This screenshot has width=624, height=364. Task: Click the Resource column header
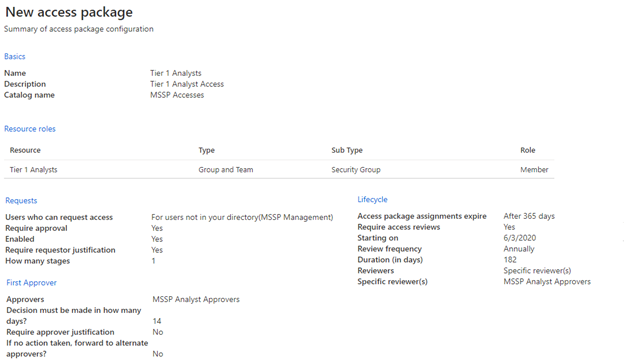[x=25, y=150]
